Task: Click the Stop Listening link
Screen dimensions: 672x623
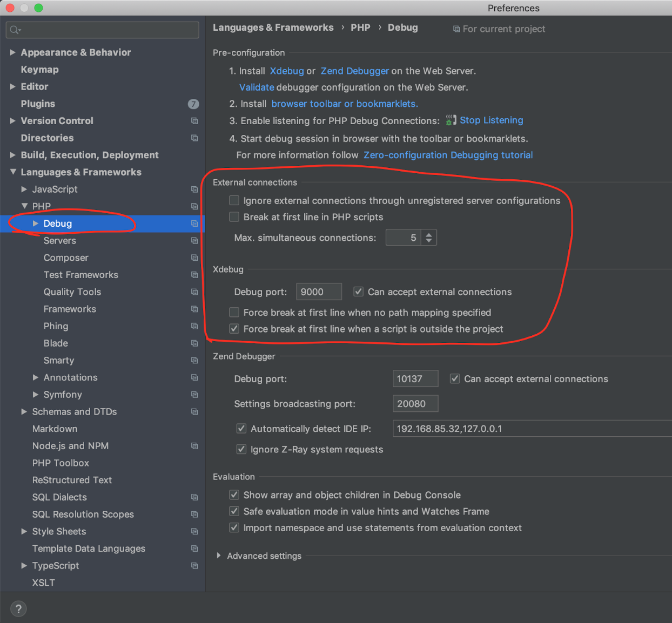Action: 492,120
